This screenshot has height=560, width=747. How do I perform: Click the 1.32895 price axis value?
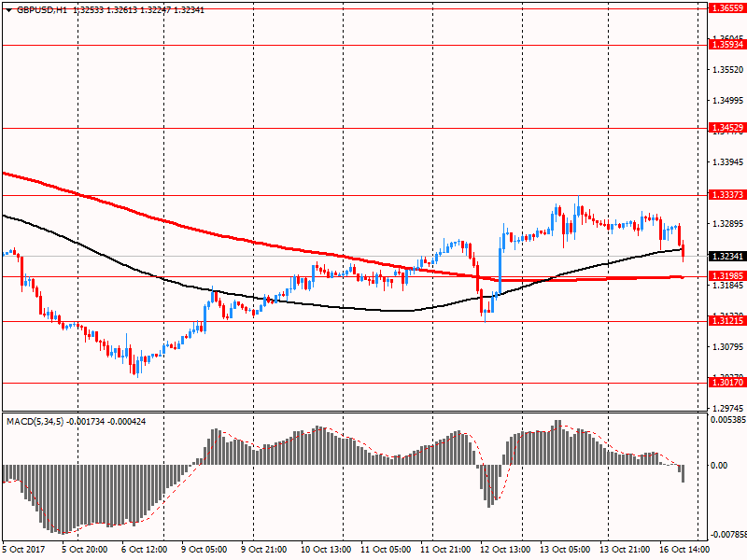tap(728, 224)
